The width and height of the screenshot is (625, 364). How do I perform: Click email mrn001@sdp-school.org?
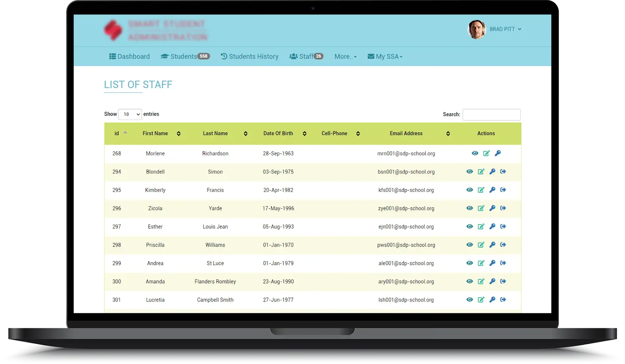406,154
